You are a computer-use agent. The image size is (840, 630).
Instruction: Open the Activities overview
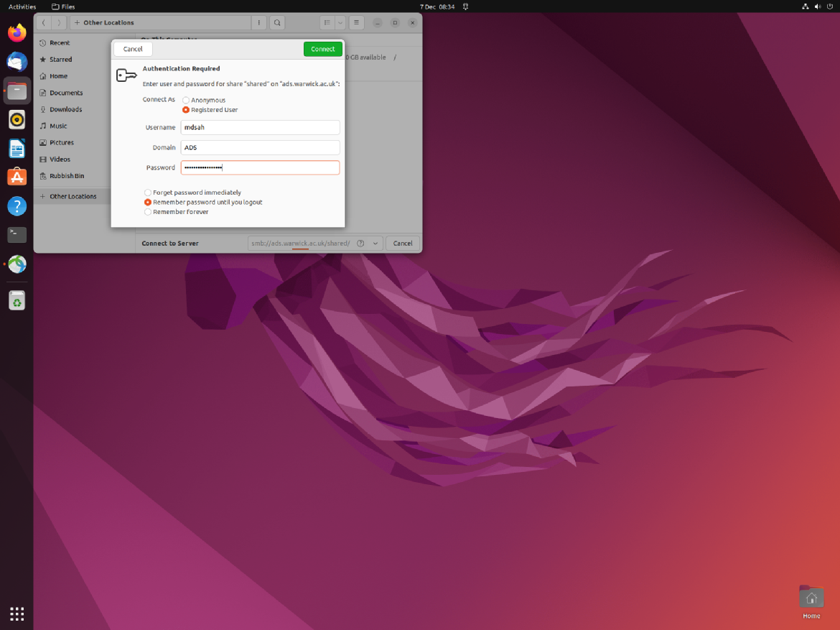point(22,6)
